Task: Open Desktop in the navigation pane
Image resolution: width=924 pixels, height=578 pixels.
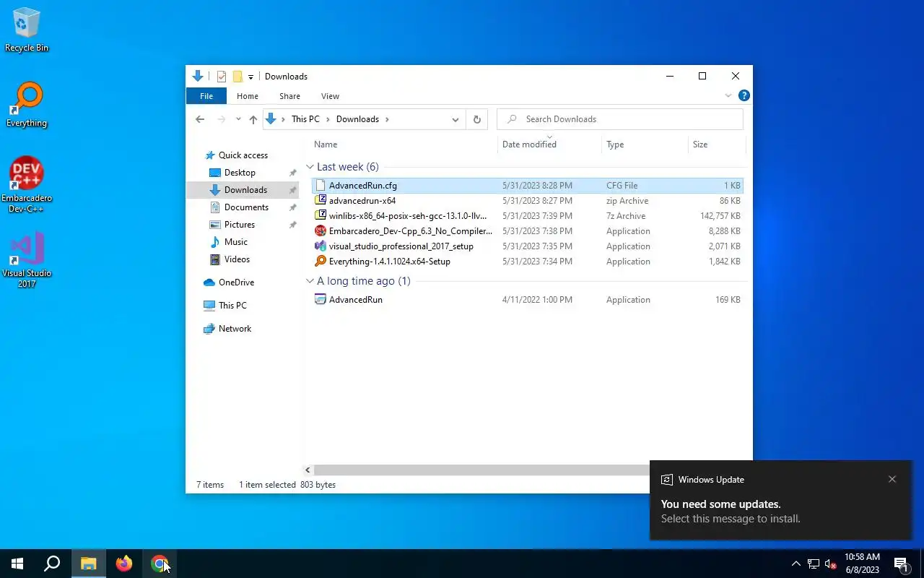Action: [x=240, y=173]
